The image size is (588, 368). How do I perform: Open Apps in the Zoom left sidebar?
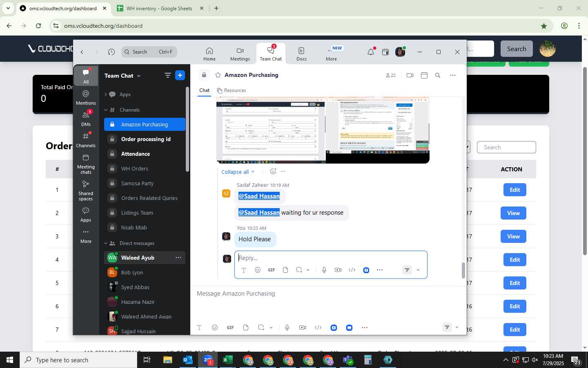pyautogui.click(x=86, y=215)
